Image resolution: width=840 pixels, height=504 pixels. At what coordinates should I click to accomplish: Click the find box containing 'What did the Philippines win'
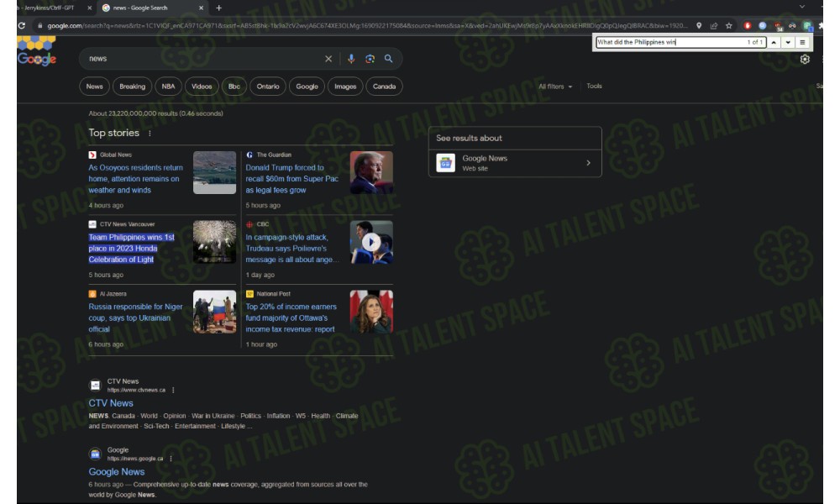point(681,42)
